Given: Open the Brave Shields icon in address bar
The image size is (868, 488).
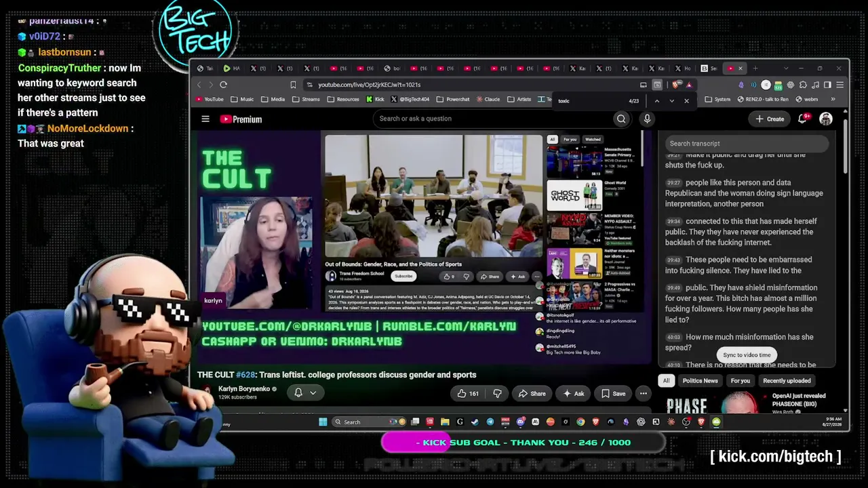Looking at the screenshot, I should click(x=675, y=85).
